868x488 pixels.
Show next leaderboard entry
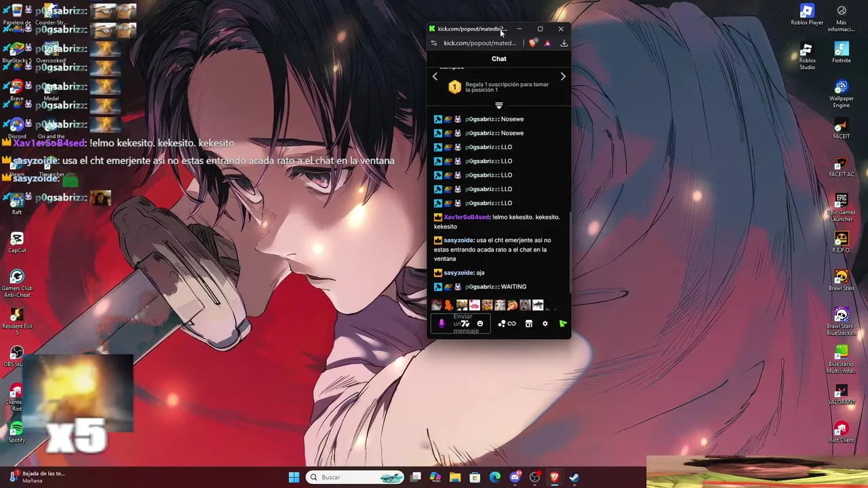coord(563,77)
